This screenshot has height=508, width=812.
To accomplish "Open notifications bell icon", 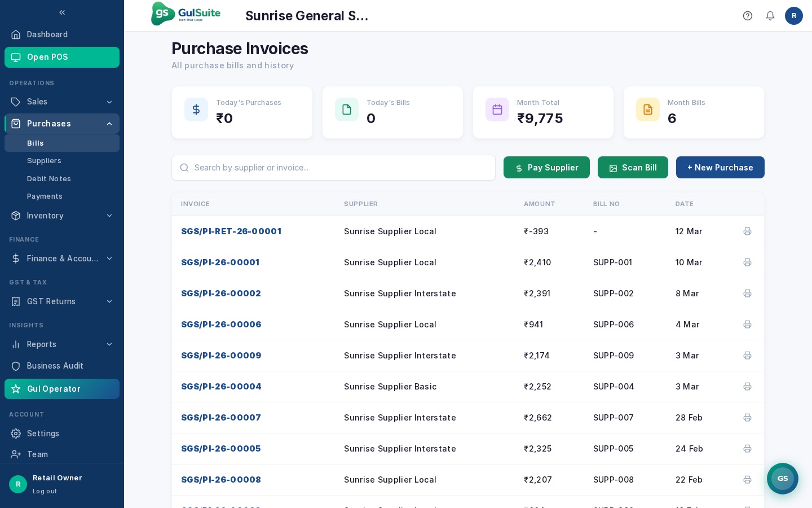I will click(770, 16).
